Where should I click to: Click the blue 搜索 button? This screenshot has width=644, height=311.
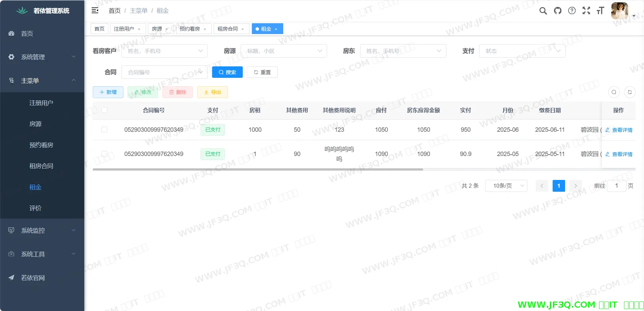point(227,72)
